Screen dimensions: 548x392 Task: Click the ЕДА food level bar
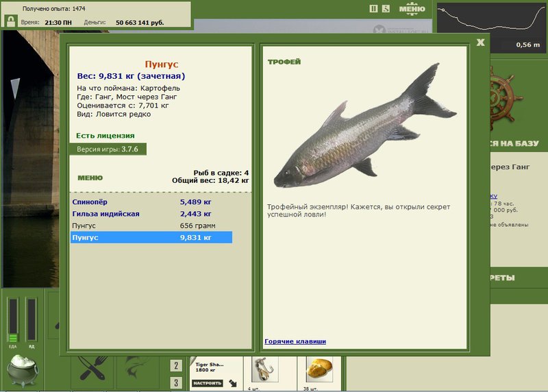coord(13,320)
